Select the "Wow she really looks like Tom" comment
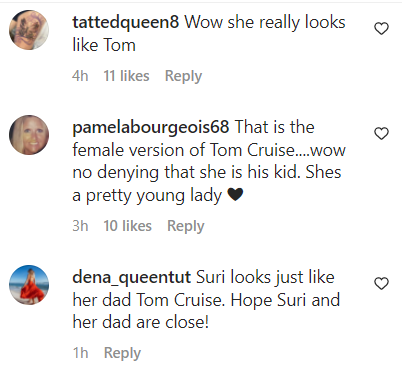The width and height of the screenshot is (402, 376). 209,34
